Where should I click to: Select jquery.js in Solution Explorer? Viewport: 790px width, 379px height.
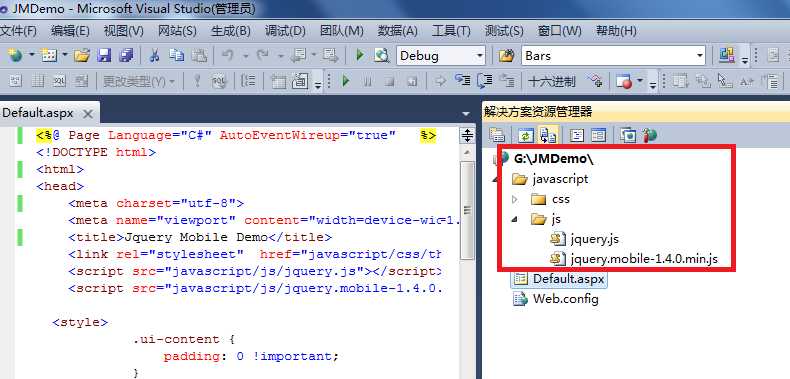tap(595, 239)
